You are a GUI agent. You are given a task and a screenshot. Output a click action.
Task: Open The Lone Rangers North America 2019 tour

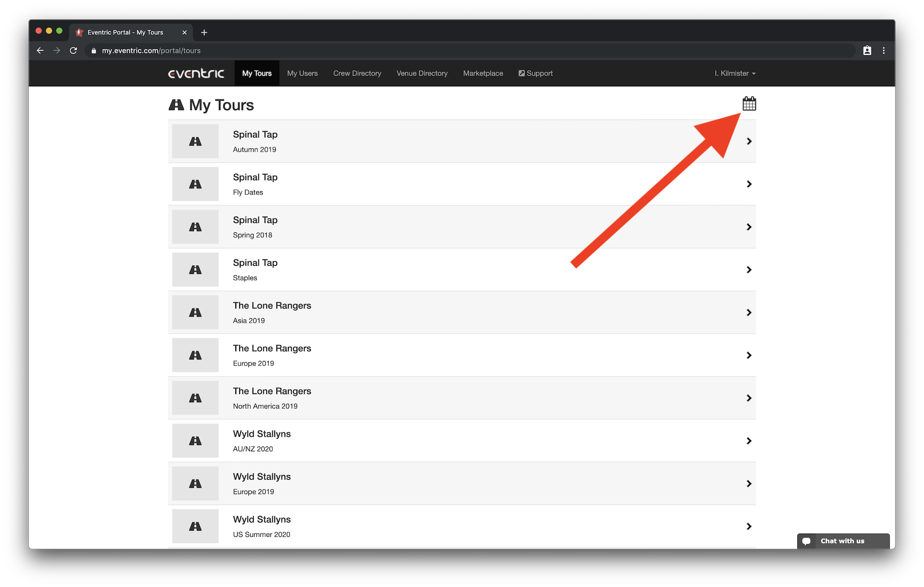[462, 398]
